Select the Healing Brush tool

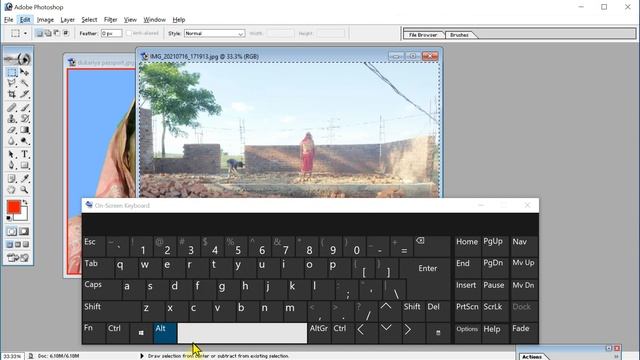[x=12, y=108]
